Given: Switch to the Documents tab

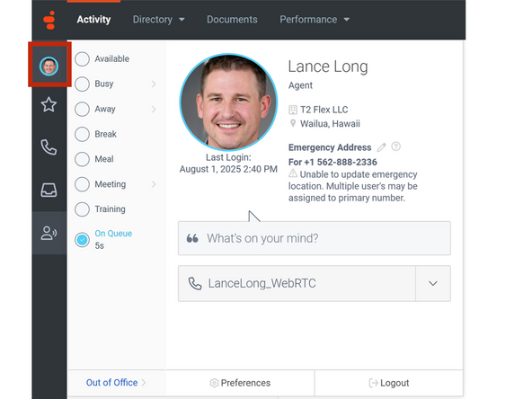Looking at the screenshot, I should [232, 20].
